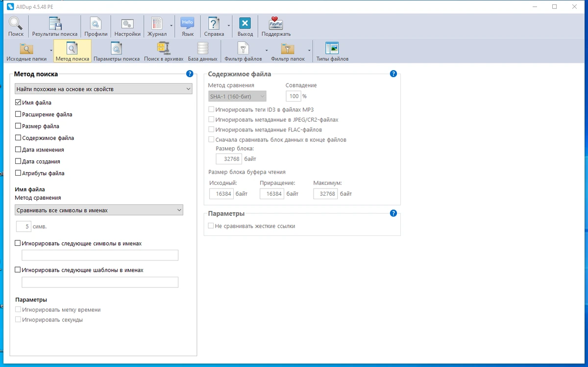Viewport: 588px width, 367px height.
Task: Minimize the AllDup window
Action: 535,6
